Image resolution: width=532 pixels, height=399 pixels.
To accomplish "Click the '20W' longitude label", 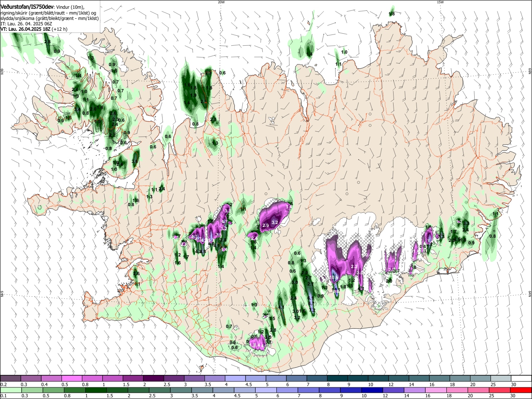I will [x=221, y=2].
